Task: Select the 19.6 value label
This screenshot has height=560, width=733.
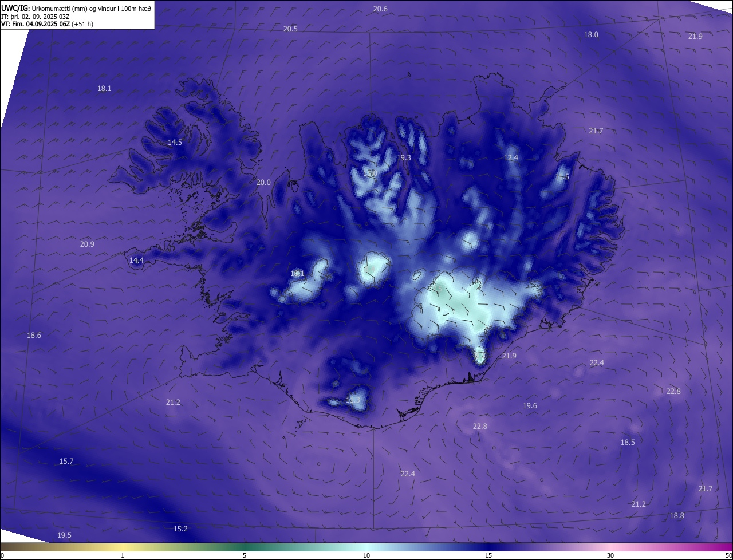Action: click(x=530, y=405)
